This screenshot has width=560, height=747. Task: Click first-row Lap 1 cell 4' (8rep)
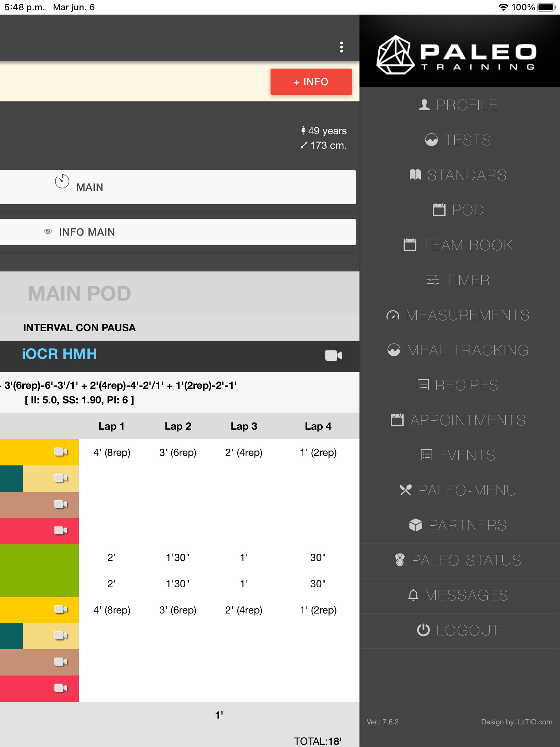pyautogui.click(x=112, y=452)
